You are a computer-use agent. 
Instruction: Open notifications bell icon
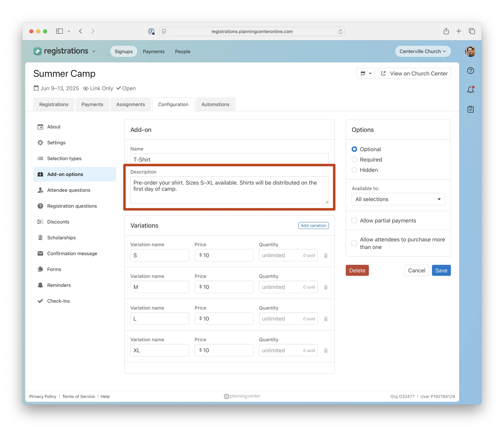(470, 90)
